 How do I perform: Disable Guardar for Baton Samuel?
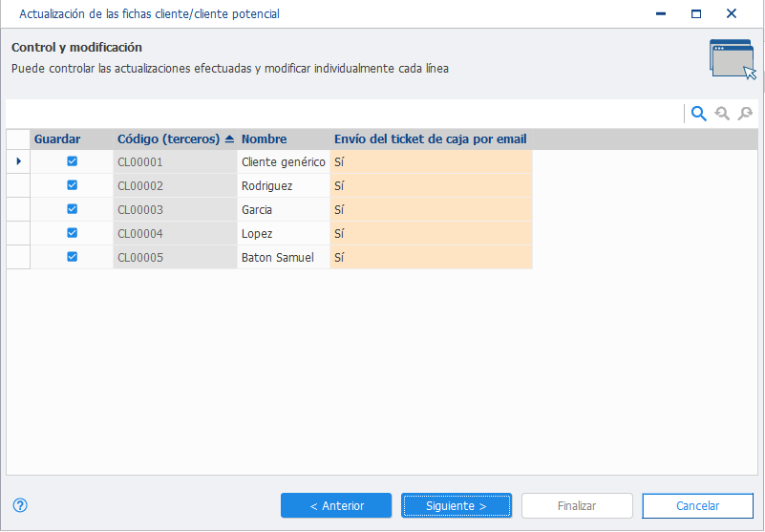73,257
